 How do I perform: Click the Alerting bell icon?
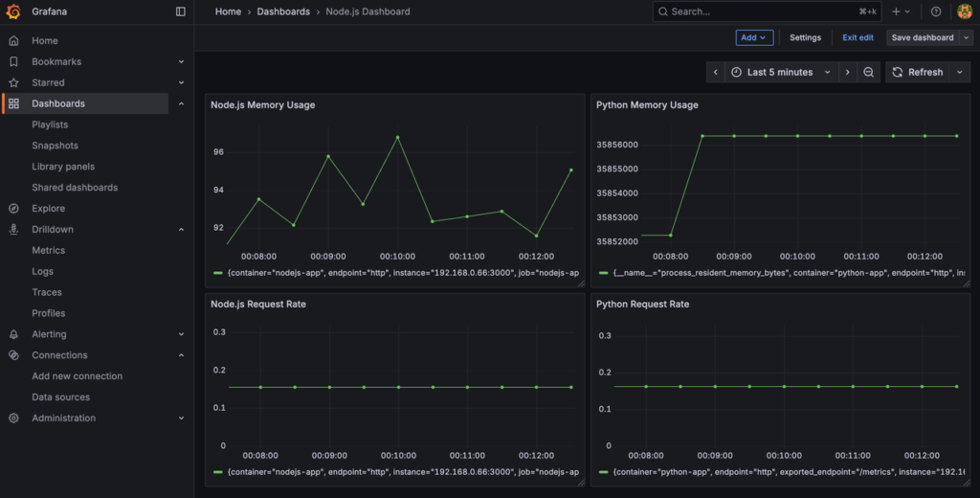click(13, 334)
